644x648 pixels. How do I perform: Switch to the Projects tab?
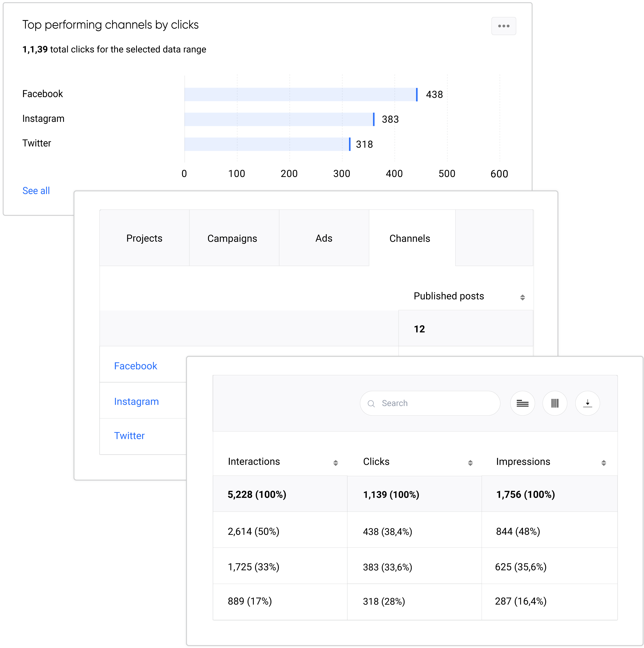(144, 238)
